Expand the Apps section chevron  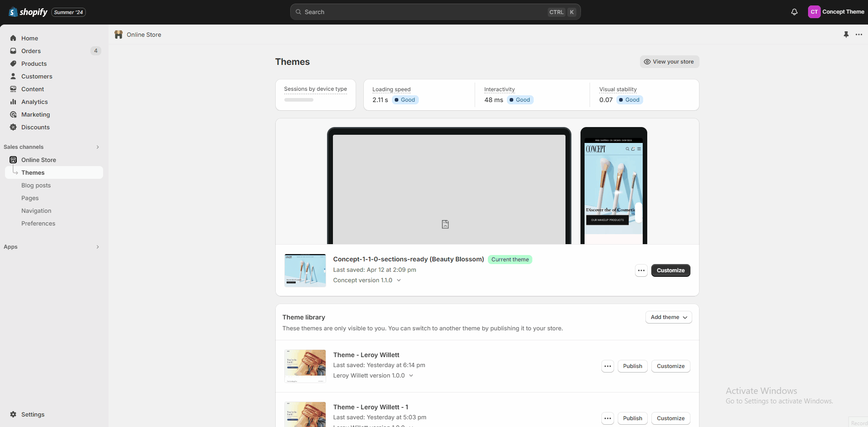tap(98, 247)
